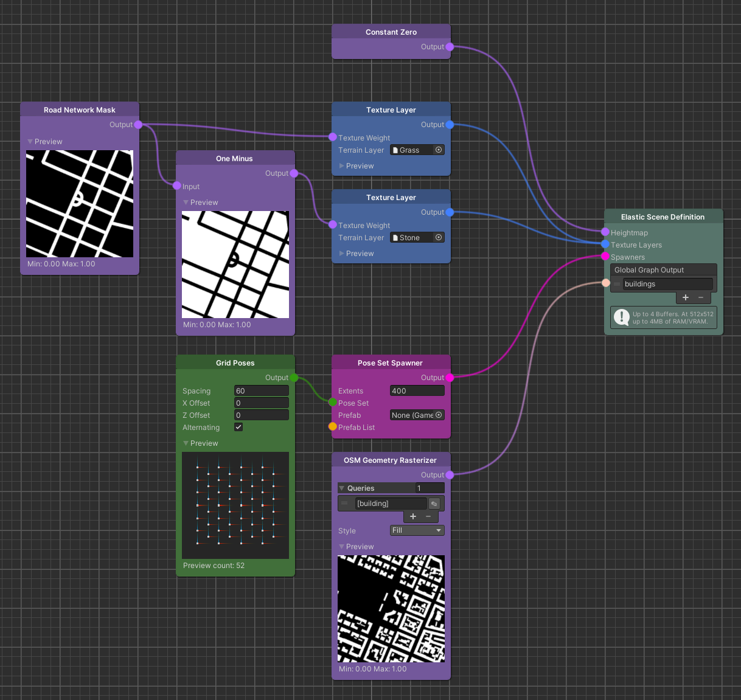The image size is (741, 700).
Task: Click the buildings buffer name field
Action: coord(667,284)
